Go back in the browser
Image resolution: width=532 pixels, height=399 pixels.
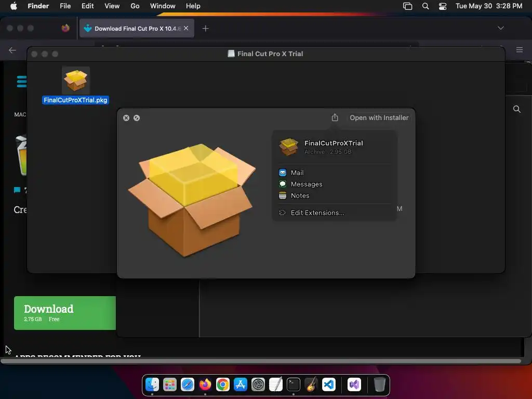click(x=12, y=50)
